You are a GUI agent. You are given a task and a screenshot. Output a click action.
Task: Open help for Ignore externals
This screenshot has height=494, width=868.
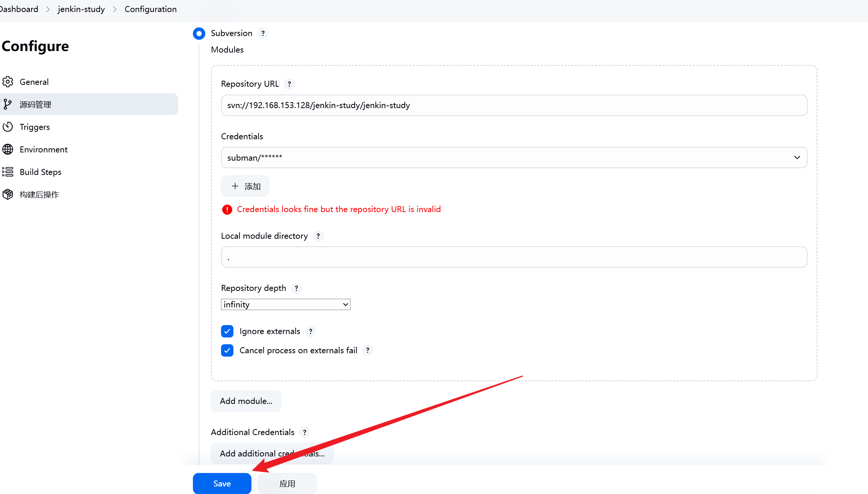point(311,331)
